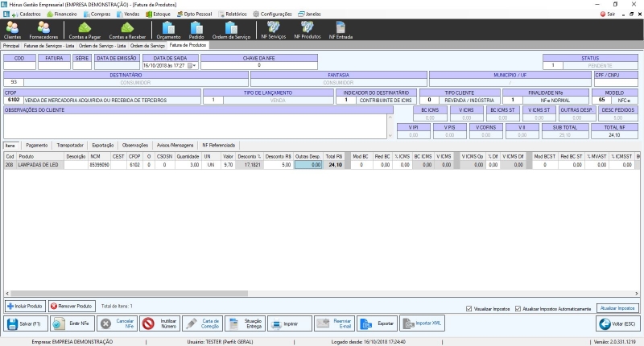Open the Pedido module
Screen dimensions: 644x346
coord(196,30)
